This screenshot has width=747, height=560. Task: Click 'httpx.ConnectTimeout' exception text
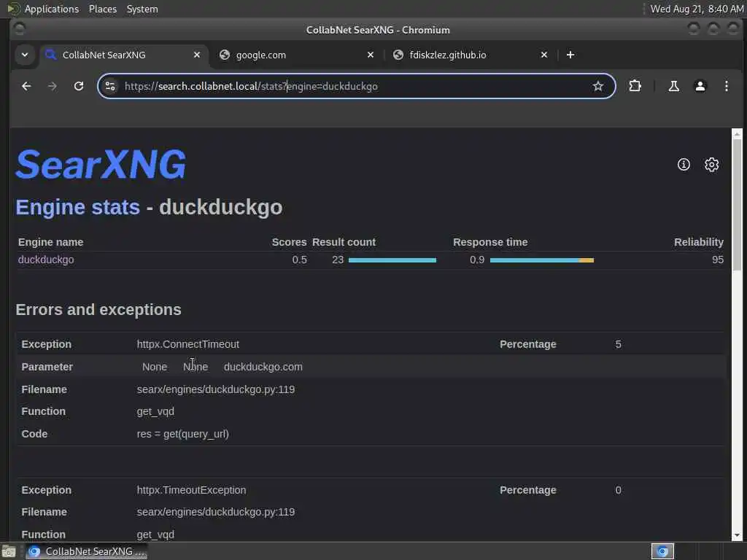click(187, 344)
